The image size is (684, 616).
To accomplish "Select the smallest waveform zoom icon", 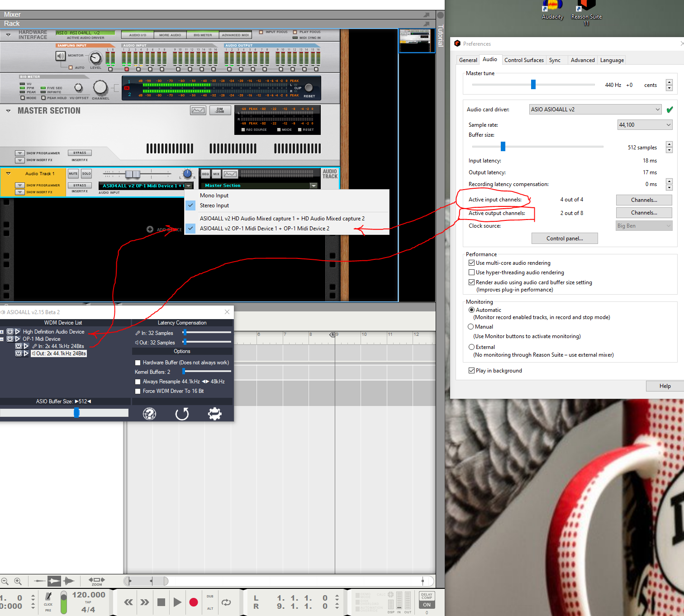I will point(40,581).
